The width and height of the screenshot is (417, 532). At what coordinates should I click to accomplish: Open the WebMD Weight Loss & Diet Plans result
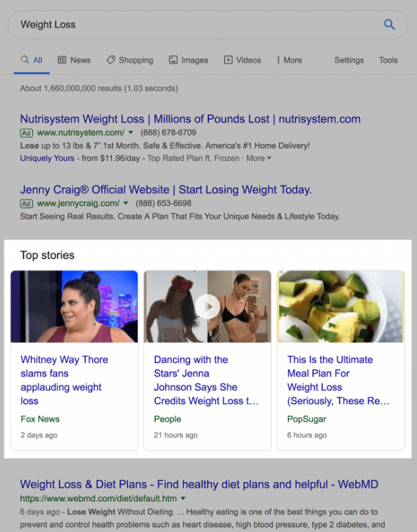199,484
